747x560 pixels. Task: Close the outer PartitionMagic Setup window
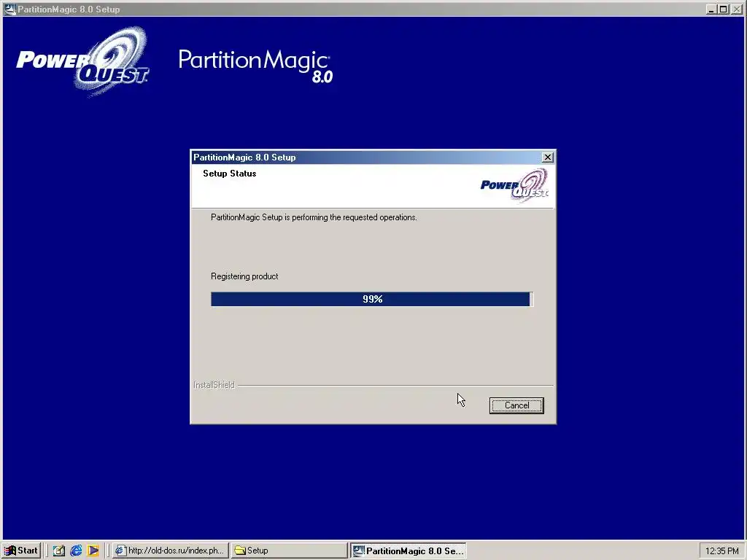[x=736, y=9]
